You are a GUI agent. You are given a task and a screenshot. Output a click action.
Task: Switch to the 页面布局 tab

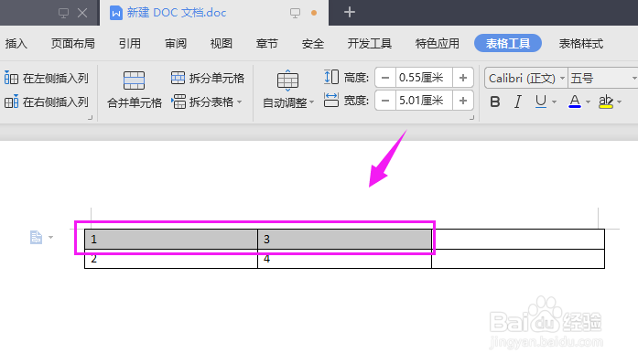[x=73, y=44]
